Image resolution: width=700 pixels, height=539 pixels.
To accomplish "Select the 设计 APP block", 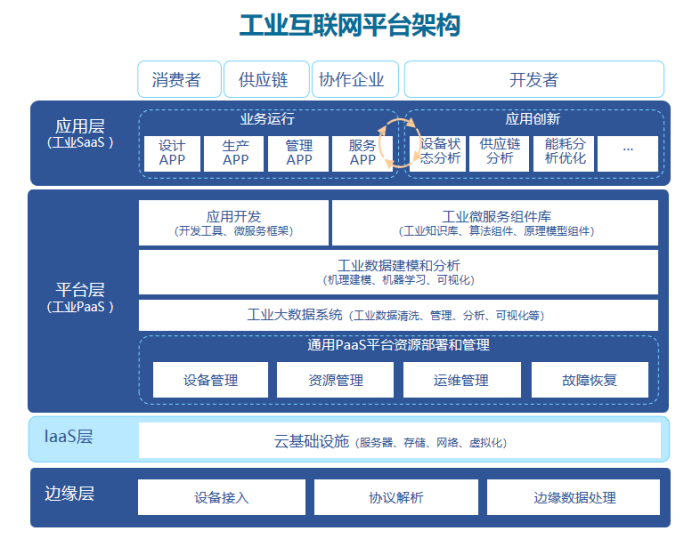I will pyautogui.click(x=172, y=153).
